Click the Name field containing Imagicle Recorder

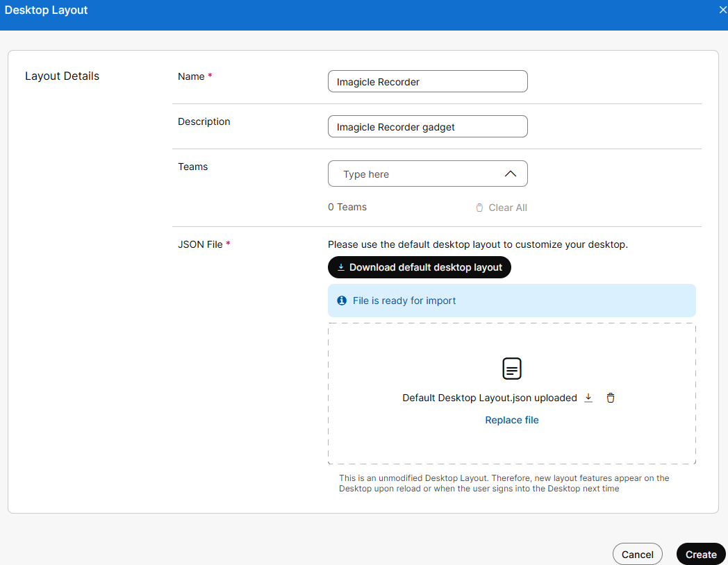(x=427, y=81)
